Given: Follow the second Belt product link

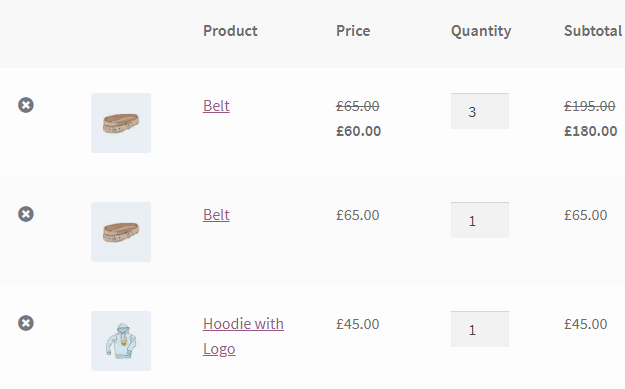Looking at the screenshot, I should coord(216,215).
